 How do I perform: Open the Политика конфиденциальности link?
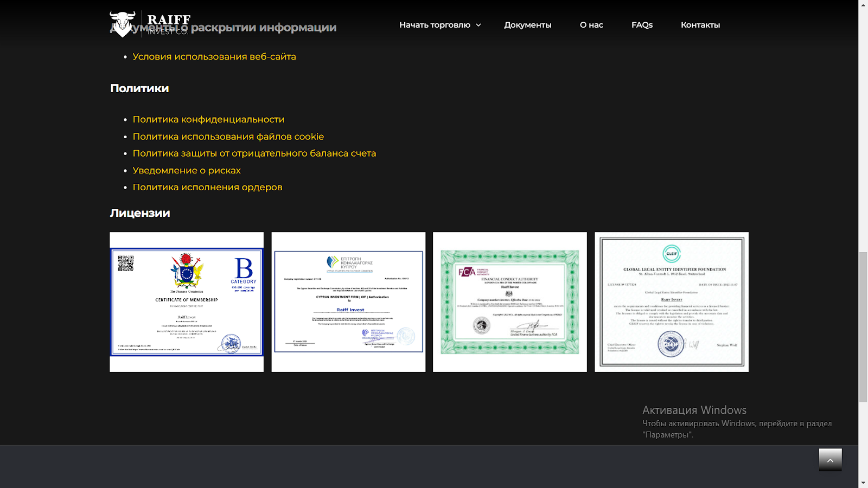(x=208, y=119)
